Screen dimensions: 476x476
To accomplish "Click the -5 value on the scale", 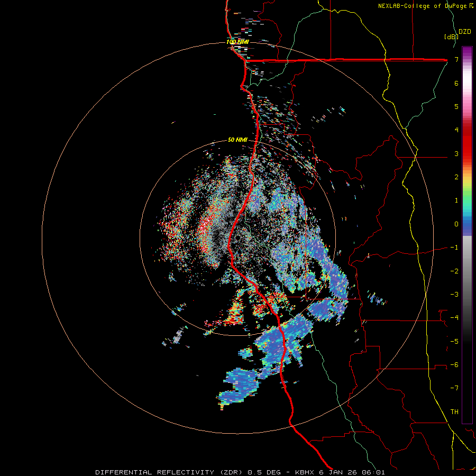I will click(454, 341).
